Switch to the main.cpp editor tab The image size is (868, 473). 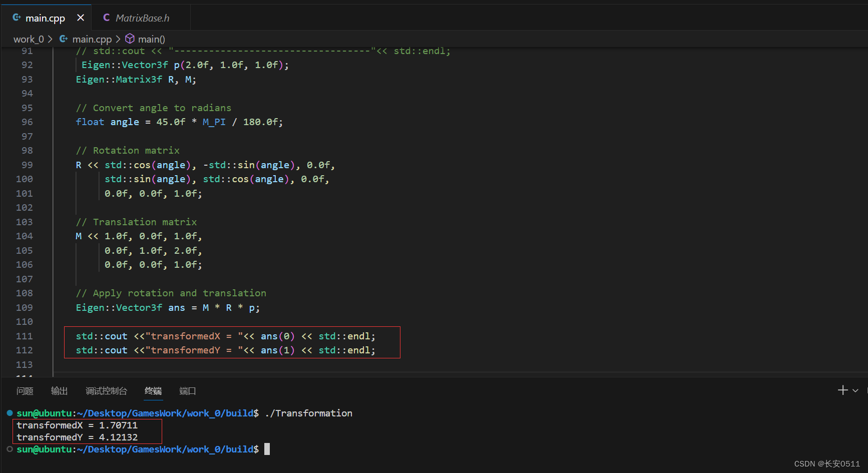pos(46,18)
